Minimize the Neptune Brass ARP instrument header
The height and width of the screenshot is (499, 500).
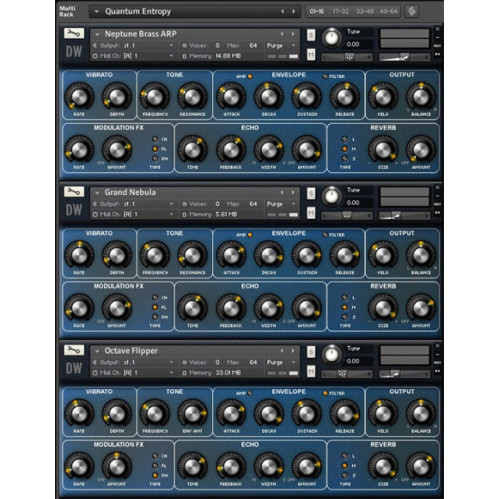(437, 37)
